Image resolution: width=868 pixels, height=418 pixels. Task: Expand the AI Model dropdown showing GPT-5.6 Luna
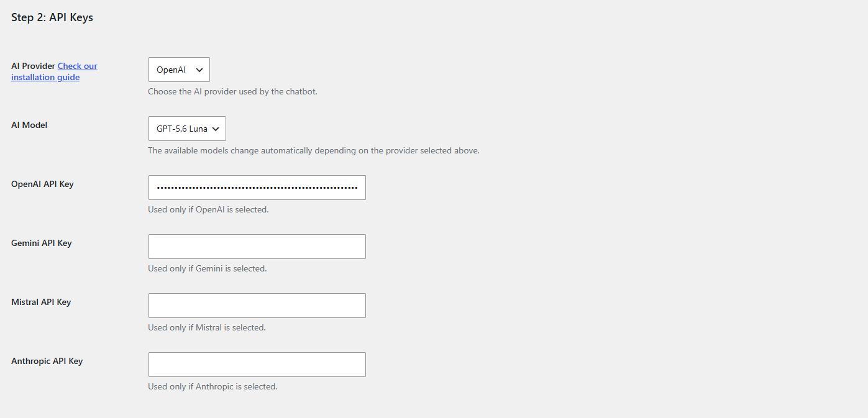[187, 129]
